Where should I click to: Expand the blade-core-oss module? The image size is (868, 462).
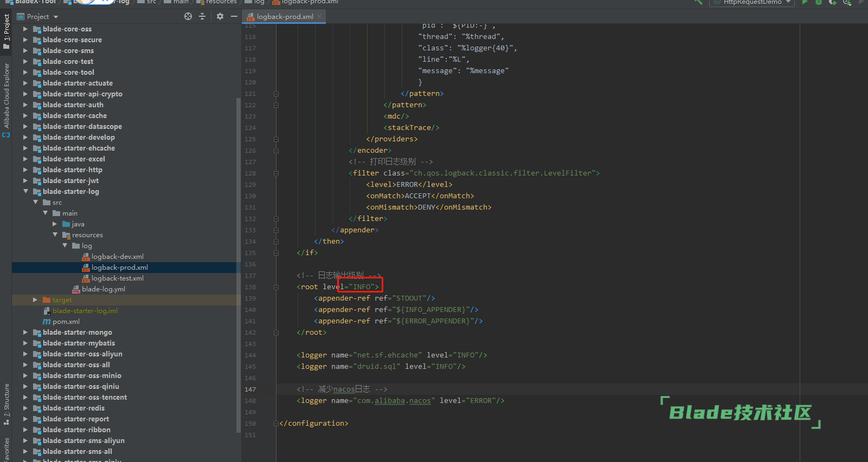point(25,29)
